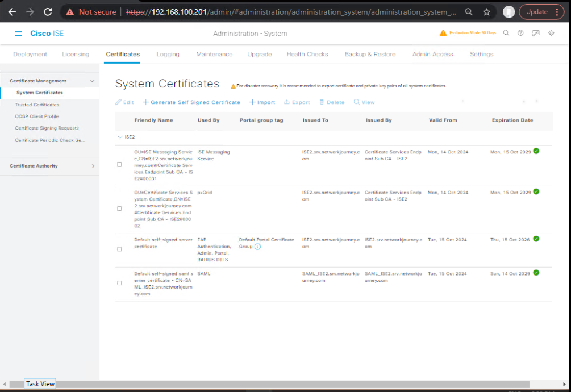Open the Certificates tab
571x392 pixels.
123,54
